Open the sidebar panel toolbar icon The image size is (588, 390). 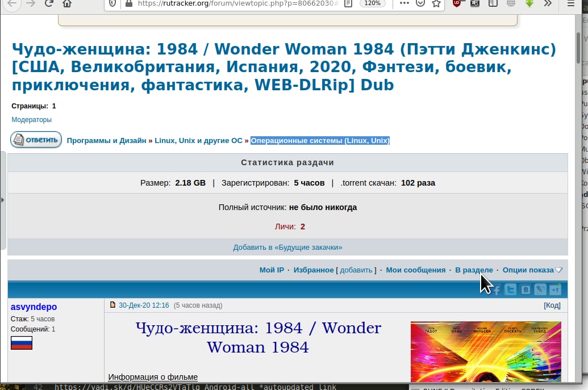[x=493, y=3]
